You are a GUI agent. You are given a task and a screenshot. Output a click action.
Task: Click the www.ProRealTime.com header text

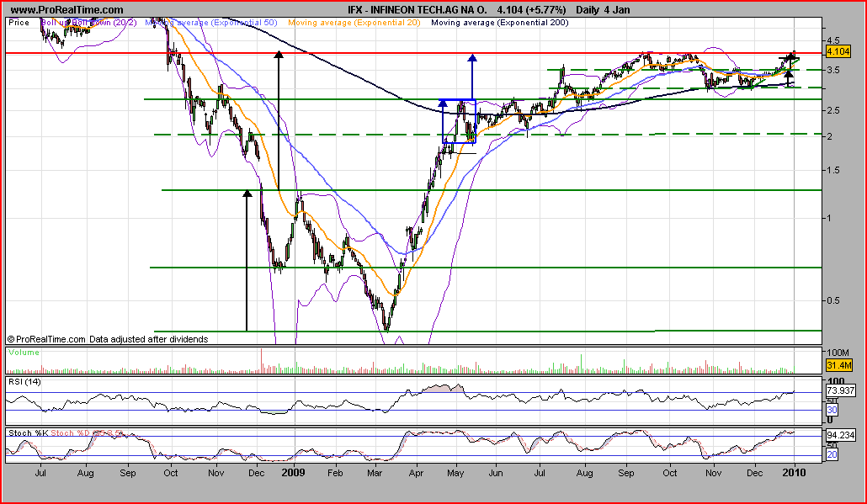pyautogui.click(x=66, y=10)
